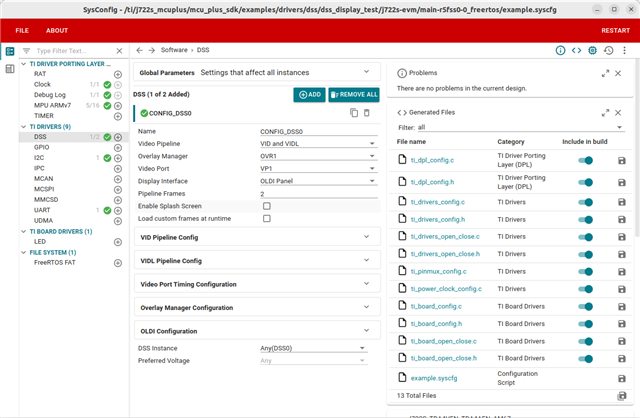The image size is (640, 418).
Task: Show the problems info icon in toolbar
Action: [x=560, y=50]
